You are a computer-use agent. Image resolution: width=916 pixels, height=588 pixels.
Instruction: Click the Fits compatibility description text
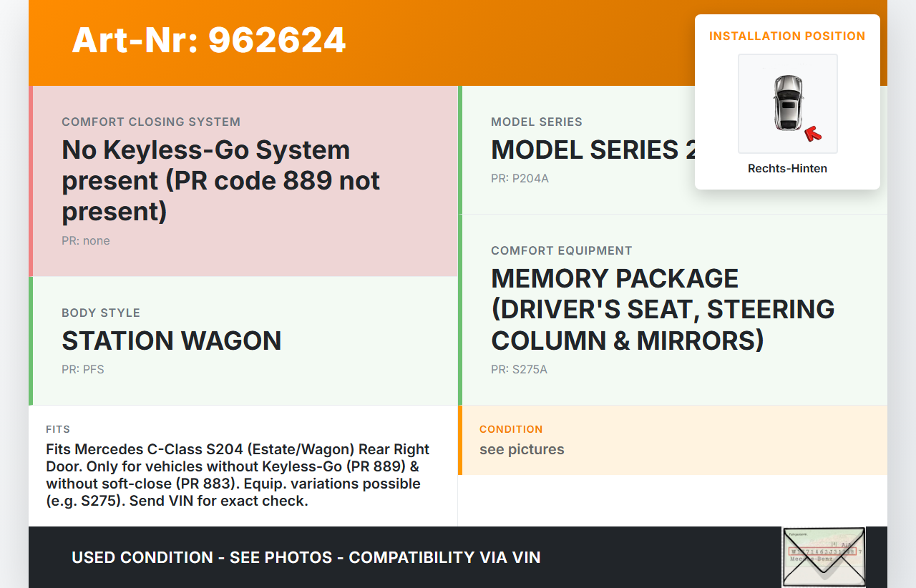tap(238, 475)
